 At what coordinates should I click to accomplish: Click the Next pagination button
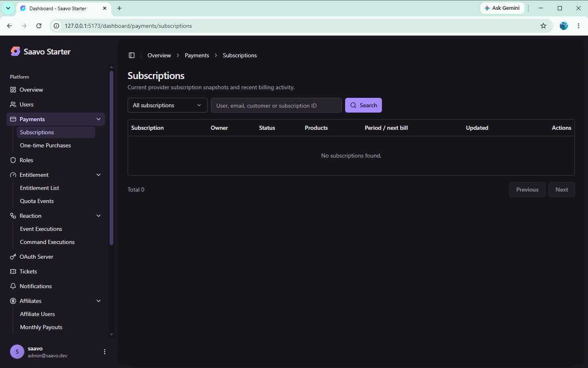[x=562, y=190]
